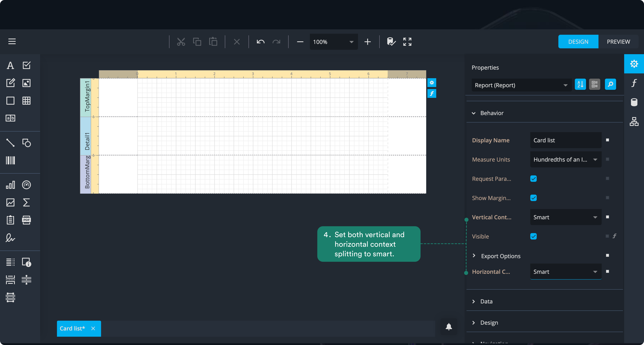Close the Card list* report tab
Screen dimensions: 644x345
coord(93,329)
